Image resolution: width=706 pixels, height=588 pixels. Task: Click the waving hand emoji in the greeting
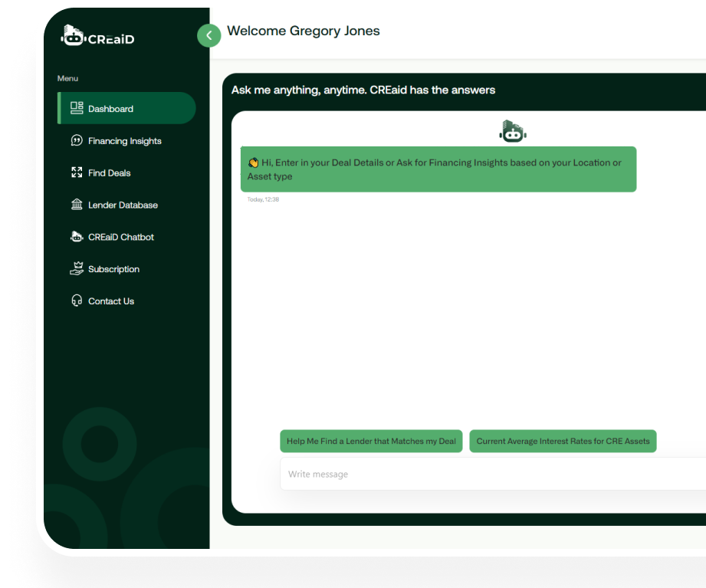[253, 163]
